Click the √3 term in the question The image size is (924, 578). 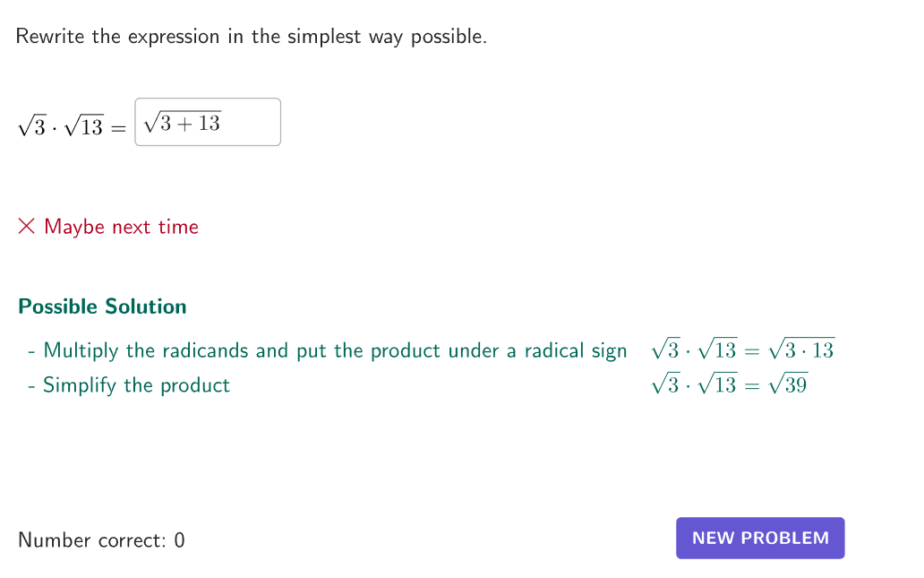pos(31,127)
